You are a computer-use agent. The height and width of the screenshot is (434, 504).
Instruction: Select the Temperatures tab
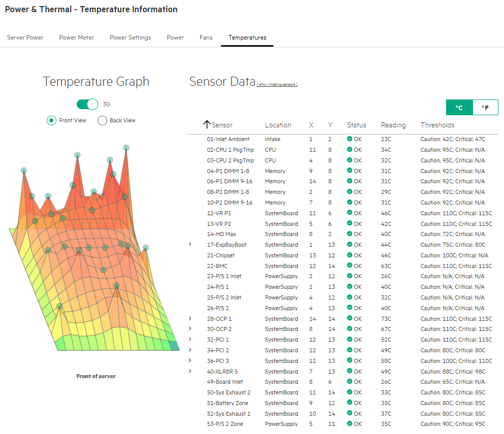(247, 38)
